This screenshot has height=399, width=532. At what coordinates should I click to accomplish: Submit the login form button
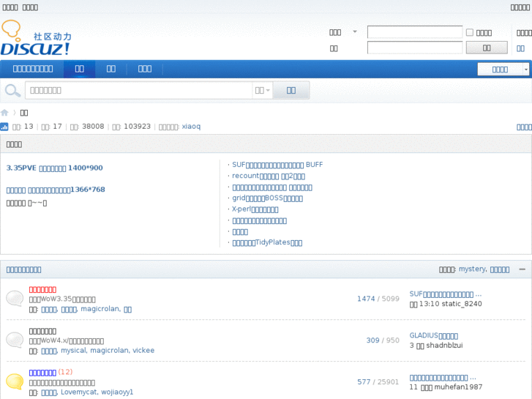(x=487, y=48)
